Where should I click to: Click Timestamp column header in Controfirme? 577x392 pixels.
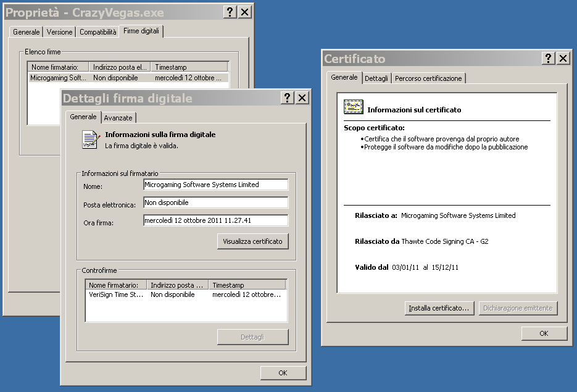pyautogui.click(x=247, y=285)
